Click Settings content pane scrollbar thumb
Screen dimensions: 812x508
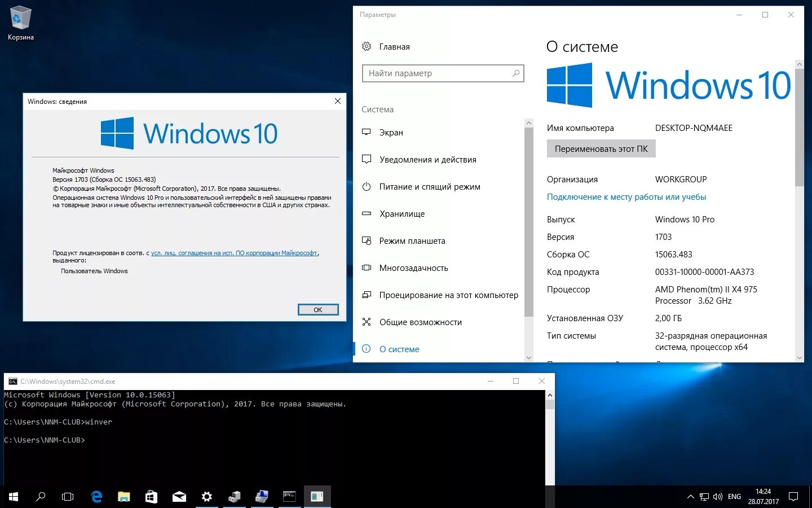pyautogui.click(x=799, y=127)
